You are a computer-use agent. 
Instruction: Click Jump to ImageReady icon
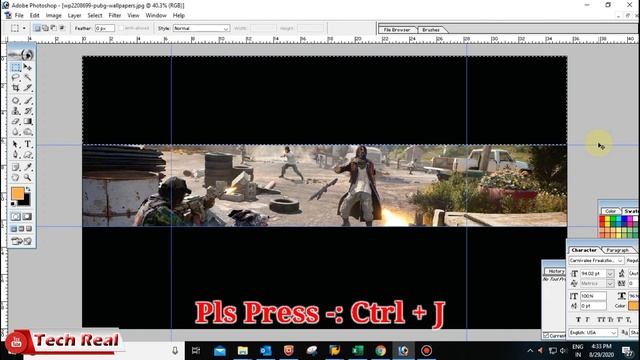21,241
